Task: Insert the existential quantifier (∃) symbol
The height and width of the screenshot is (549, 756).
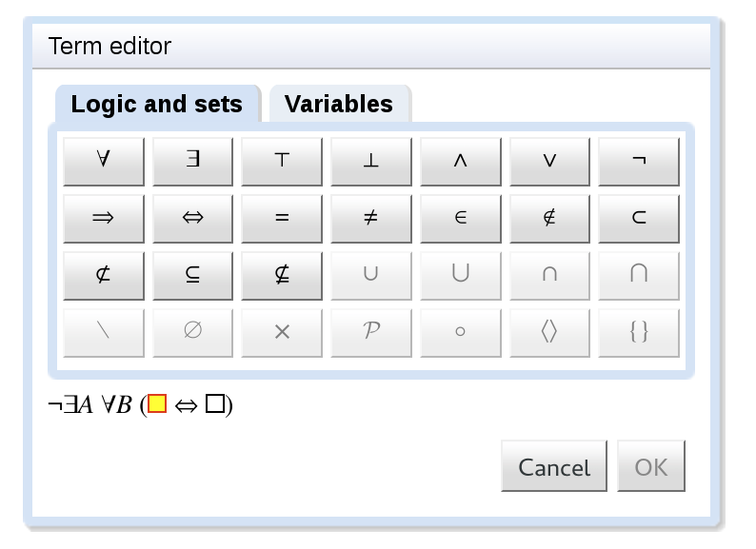Action: pos(192,161)
